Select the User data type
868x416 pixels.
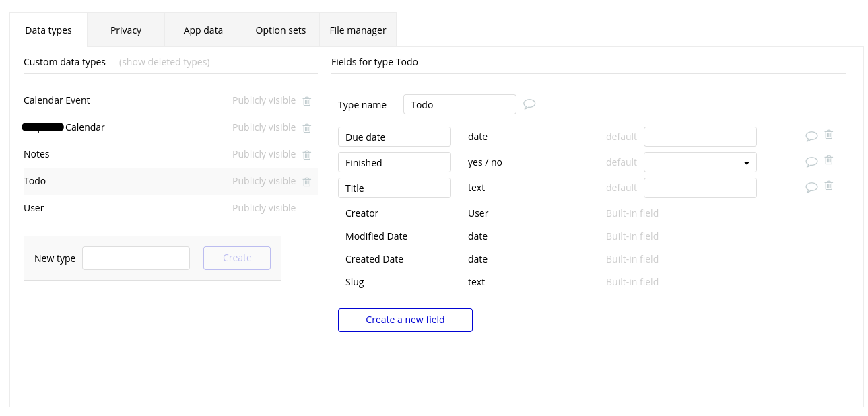[x=34, y=208]
